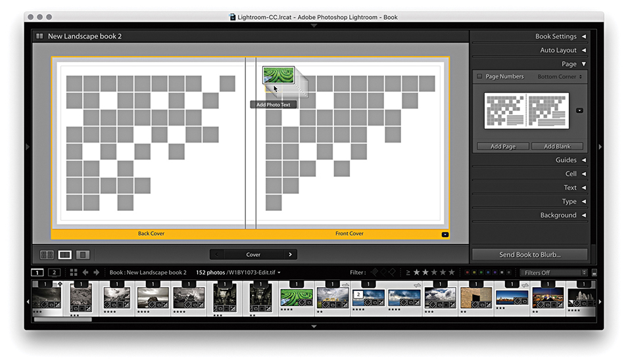Open Filters Off preset dropdown
This screenshot has width=628, height=364.
click(x=554, y=273)
